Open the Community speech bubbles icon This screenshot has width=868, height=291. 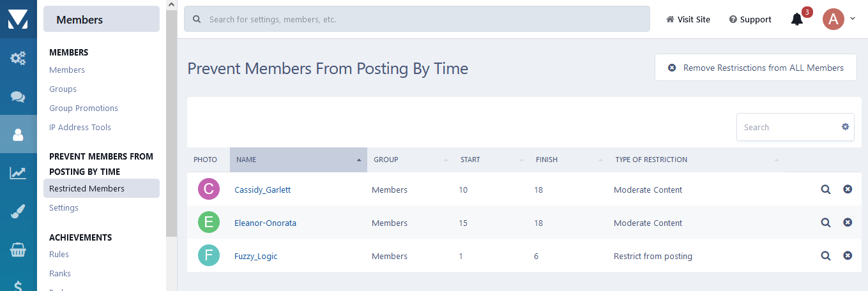(x=18, y=97)
